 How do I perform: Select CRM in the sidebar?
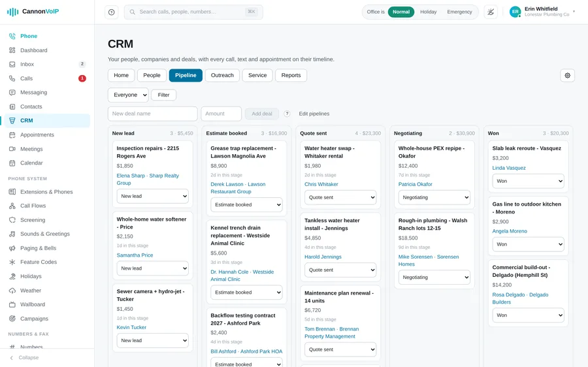(x=47, y=121)
